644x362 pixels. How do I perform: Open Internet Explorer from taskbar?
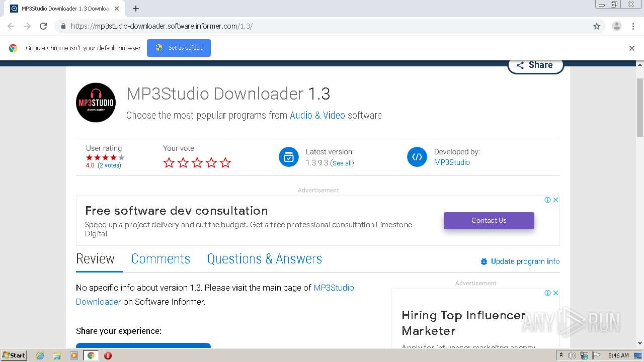click(40, 355)
